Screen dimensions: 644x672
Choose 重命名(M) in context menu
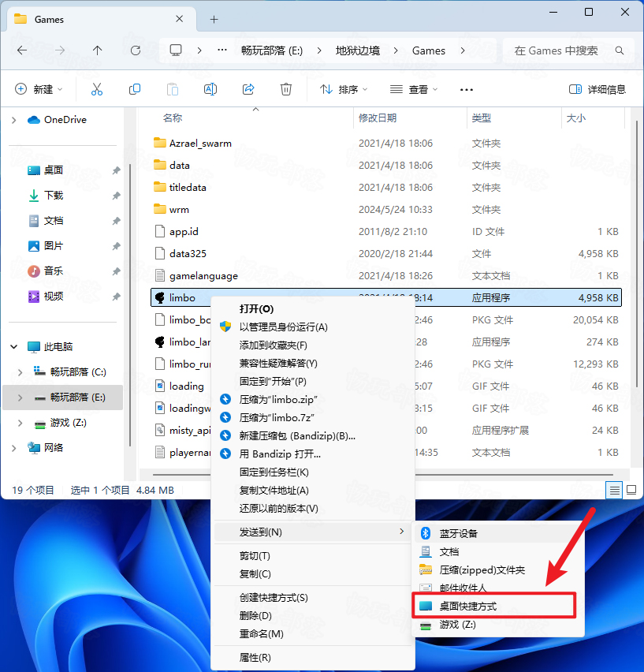point(261,633)
